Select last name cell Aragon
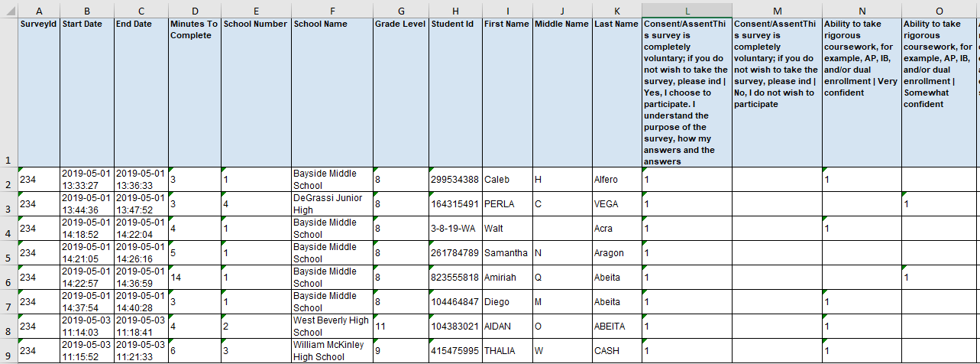This screenshot has height=364, width=980. pos(617,253)
